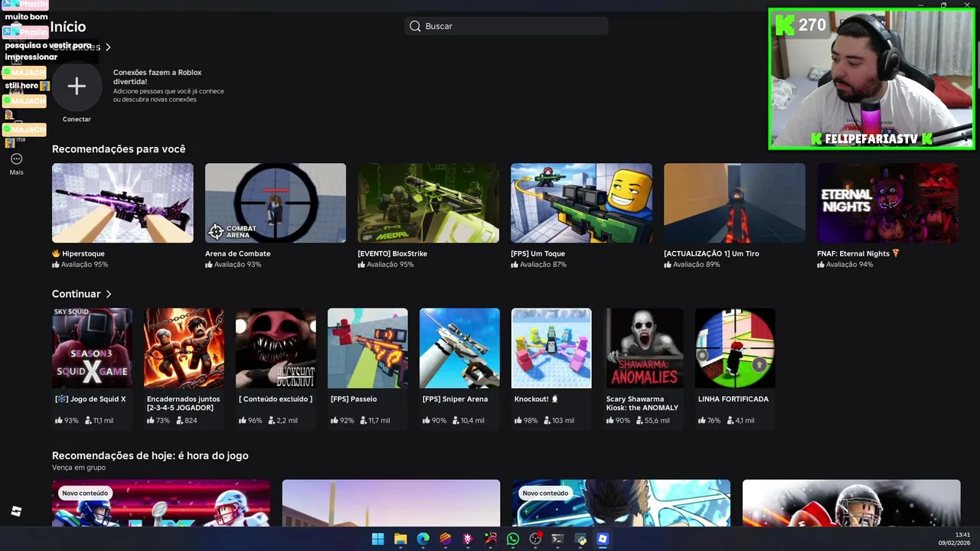
Task: Open Windows Start menu
Action: coord(377,539)
